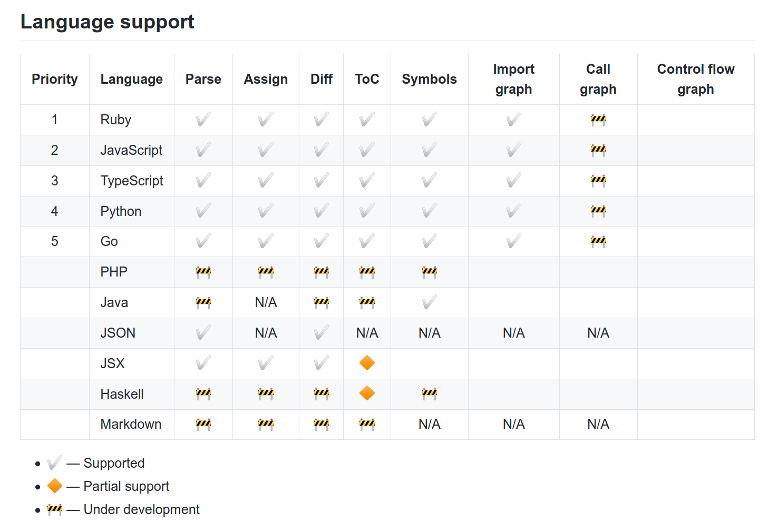
Task: Click the JavaScript language cell
Action: coord(131,150)
